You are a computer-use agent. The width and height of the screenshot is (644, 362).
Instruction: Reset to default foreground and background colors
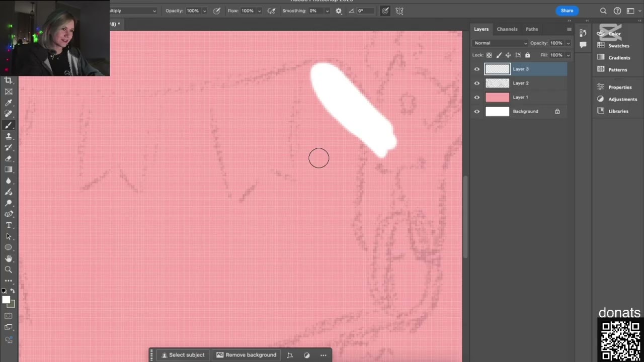click(x=5, y=291)
